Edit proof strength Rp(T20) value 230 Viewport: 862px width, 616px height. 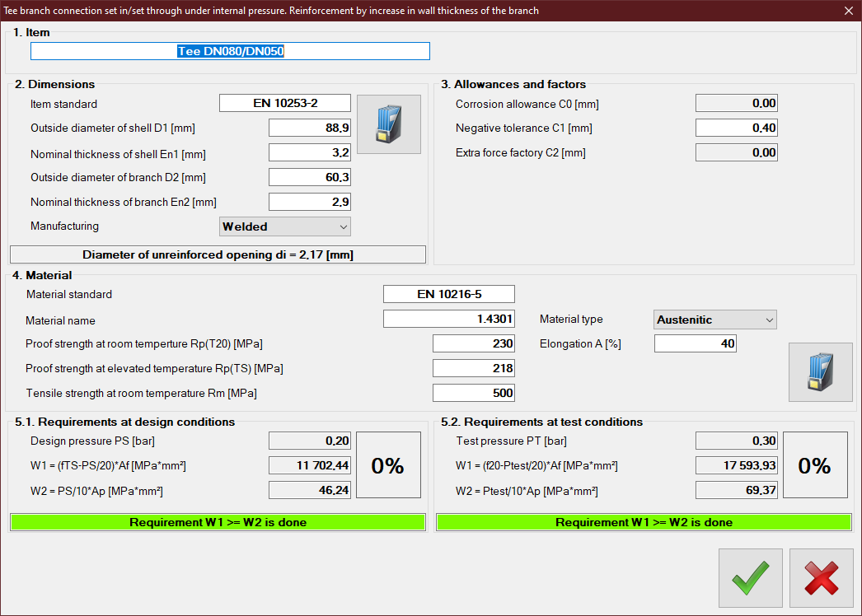[x=474, y=344]
